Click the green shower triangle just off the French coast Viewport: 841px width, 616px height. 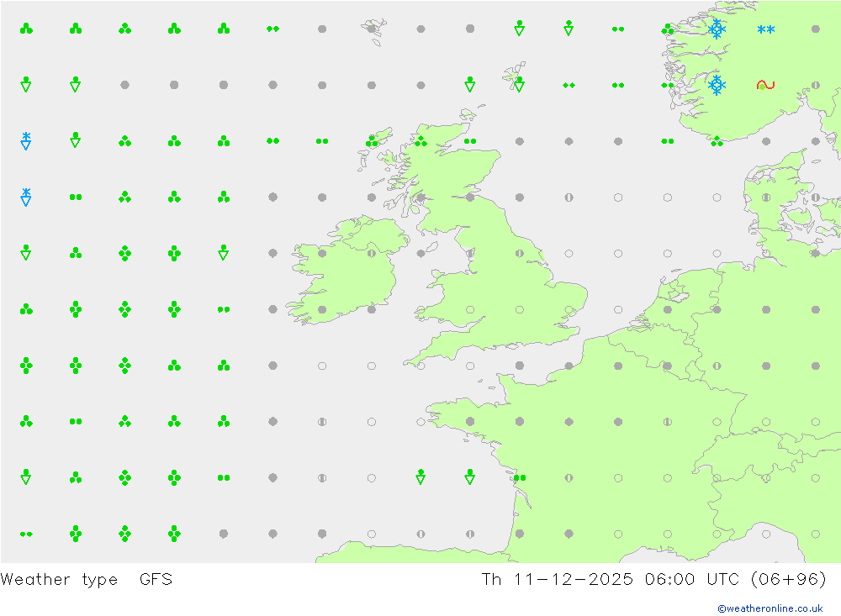[x=470, y=476]
